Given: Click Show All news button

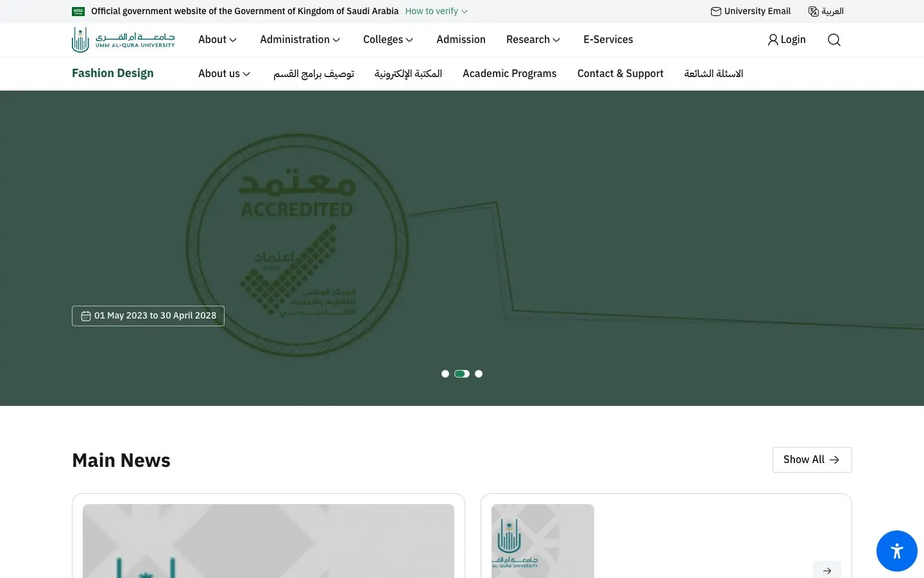Looking at the screenshot, I should [x=812, y=460].
